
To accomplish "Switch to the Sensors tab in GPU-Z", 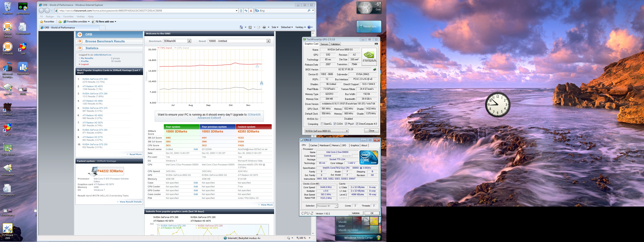I will (324, 44).
